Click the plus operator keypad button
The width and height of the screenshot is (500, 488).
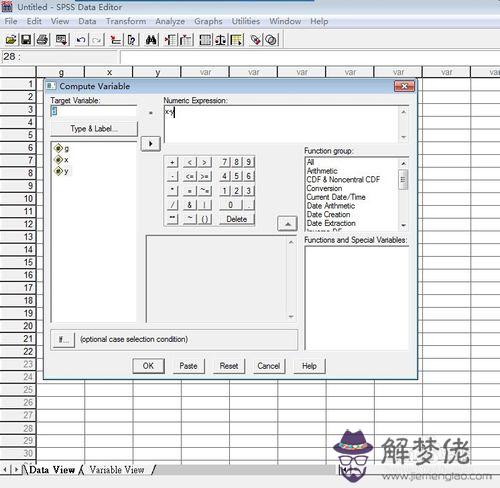tap(172, 162)
